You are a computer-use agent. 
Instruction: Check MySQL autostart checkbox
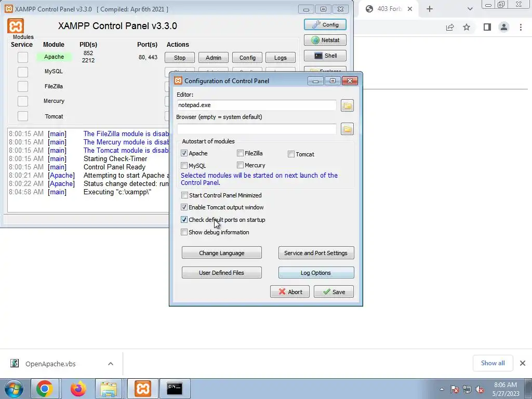coord(184,166)
